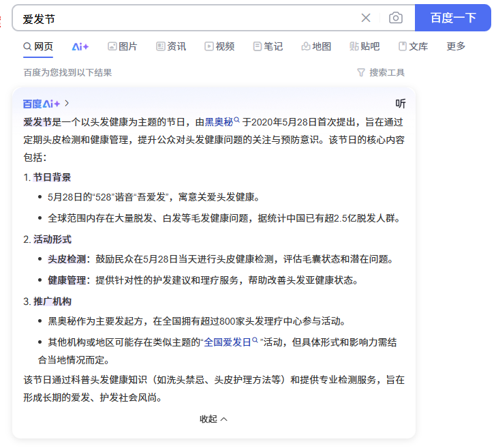496x448 pixels.
Task: Click the search icon after 黑奥秘
Action: (x=236, y=120)
